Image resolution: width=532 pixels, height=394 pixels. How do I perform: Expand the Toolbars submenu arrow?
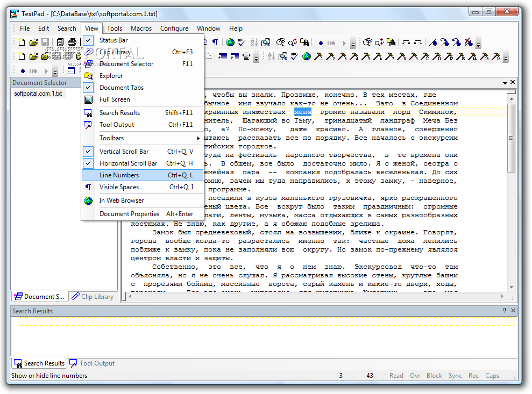pos(198,138)
